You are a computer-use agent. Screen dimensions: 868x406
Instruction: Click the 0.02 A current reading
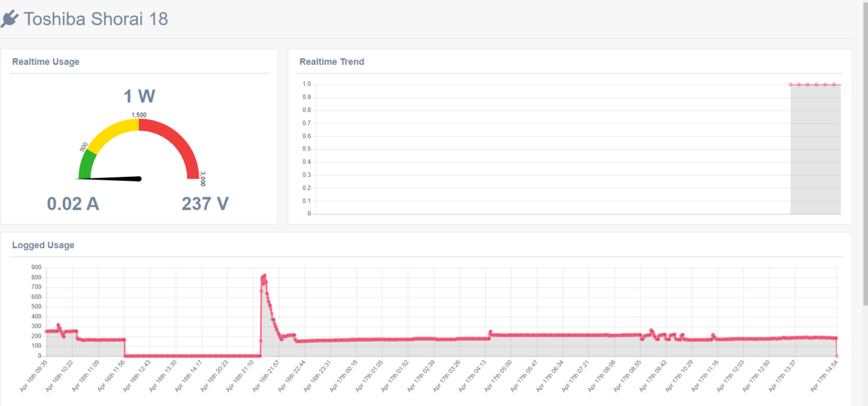73,203
